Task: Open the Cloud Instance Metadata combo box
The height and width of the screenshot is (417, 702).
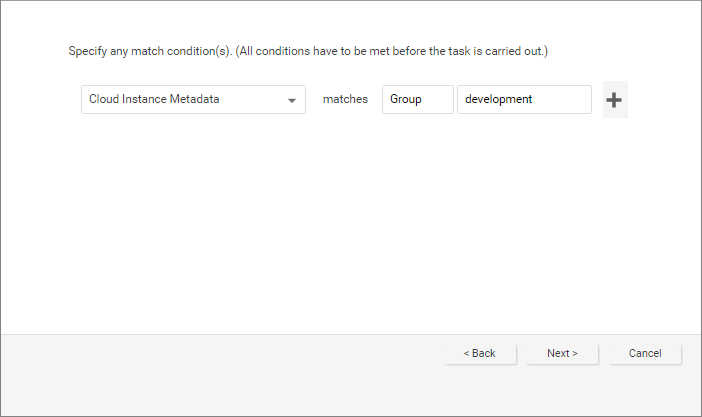Action: coord(193,100)
